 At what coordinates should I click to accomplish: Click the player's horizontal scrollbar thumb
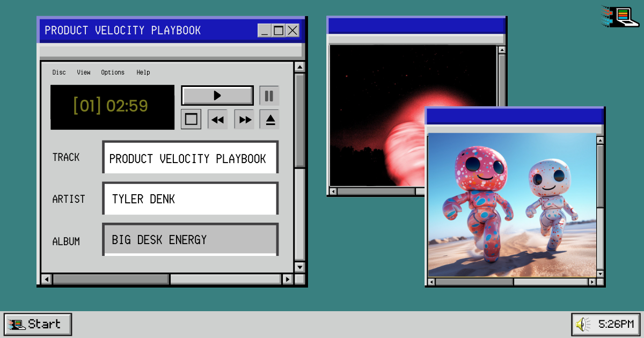pyautogui.click(x=111, y=279)
